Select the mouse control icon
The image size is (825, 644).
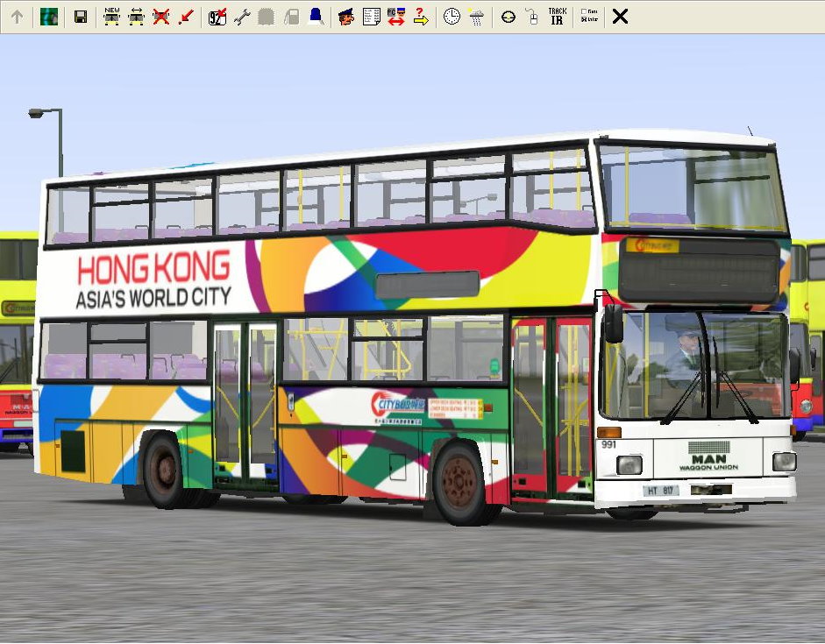click(532, 17)
